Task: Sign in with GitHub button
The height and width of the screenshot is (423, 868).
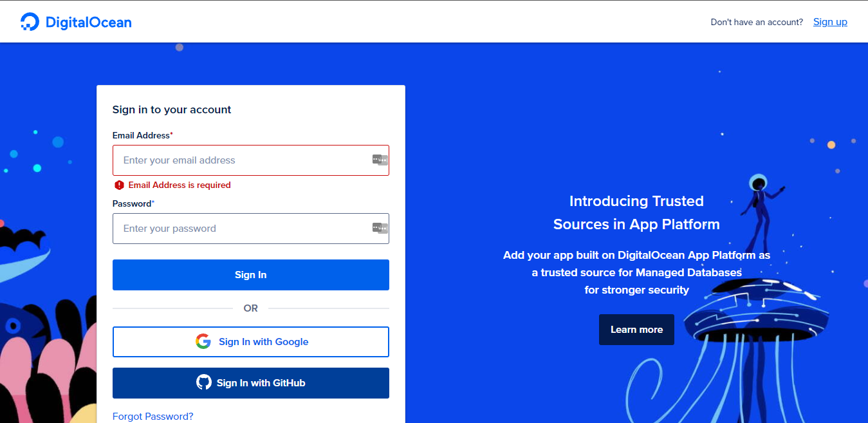Action: (251, 383)
